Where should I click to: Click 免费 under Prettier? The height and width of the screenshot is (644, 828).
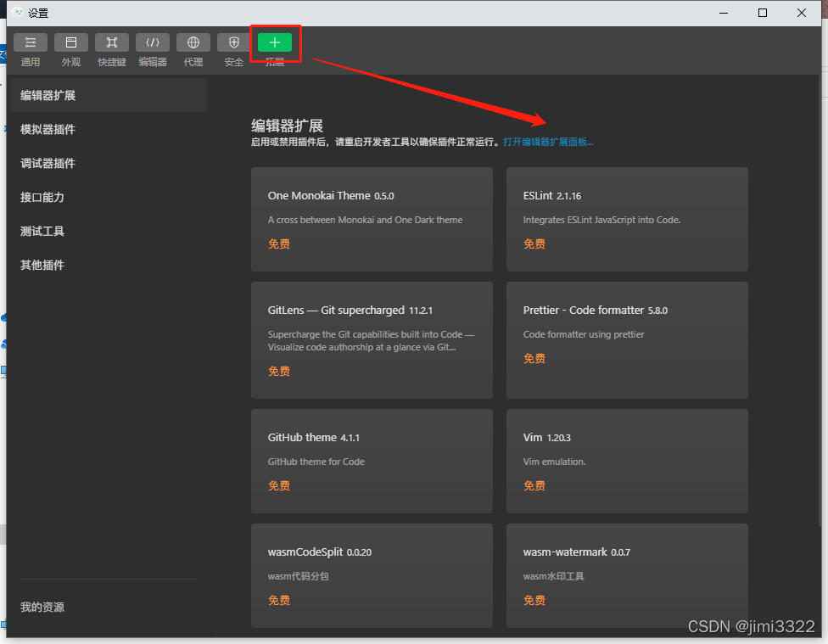coord(534,359)
